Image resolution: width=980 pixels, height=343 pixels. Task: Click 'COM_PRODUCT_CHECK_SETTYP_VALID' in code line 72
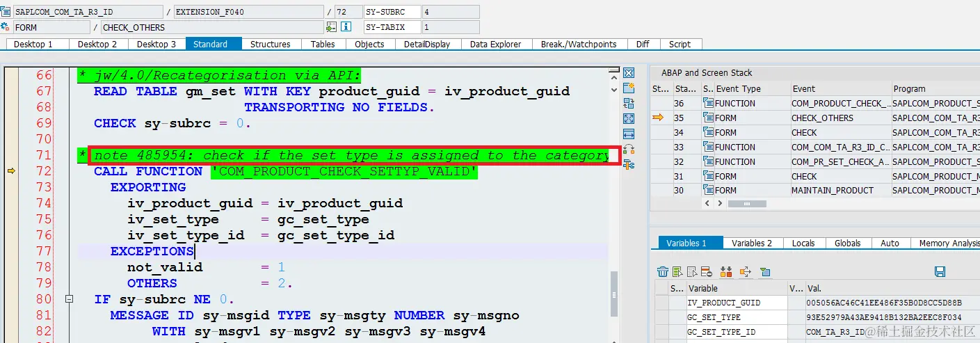point(344,171)
